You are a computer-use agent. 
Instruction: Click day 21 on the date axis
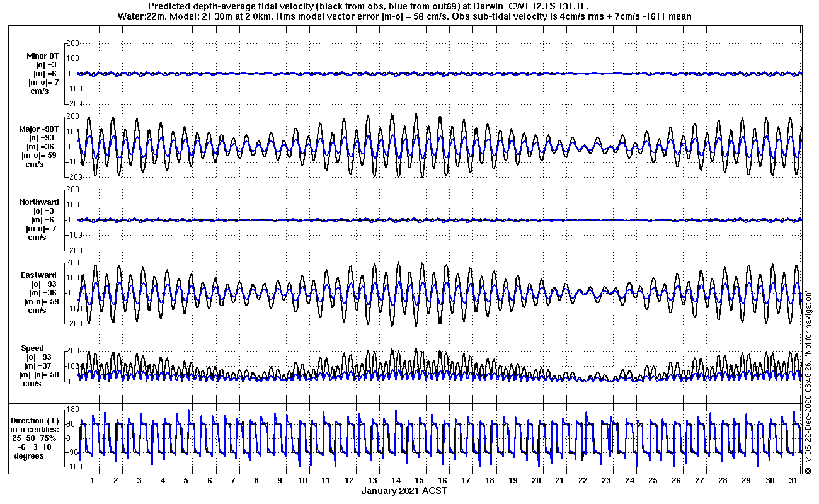pyautogui.click(x=559, y=480)
